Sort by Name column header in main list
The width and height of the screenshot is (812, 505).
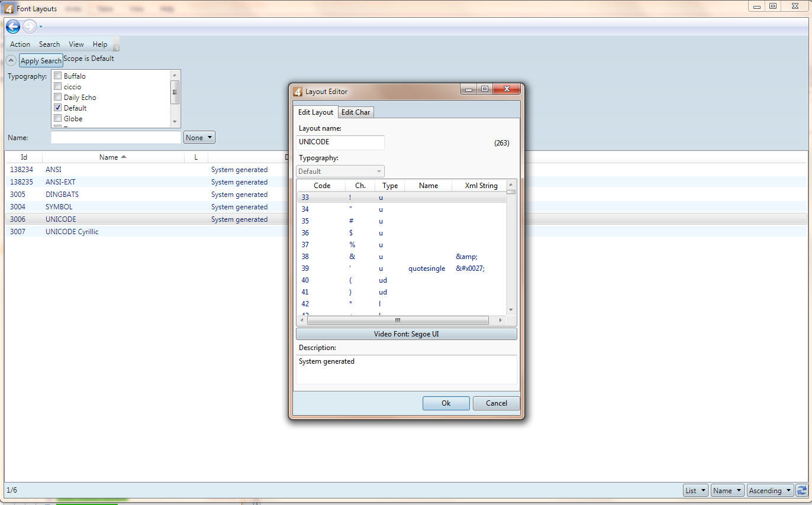(x=112, y=157)
